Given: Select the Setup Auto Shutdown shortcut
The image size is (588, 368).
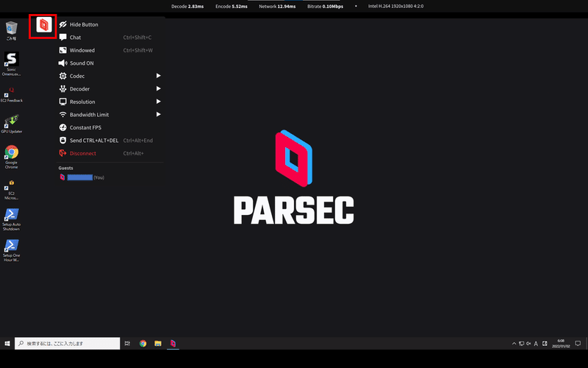Looking at the screenshot, I should point(11,219).
